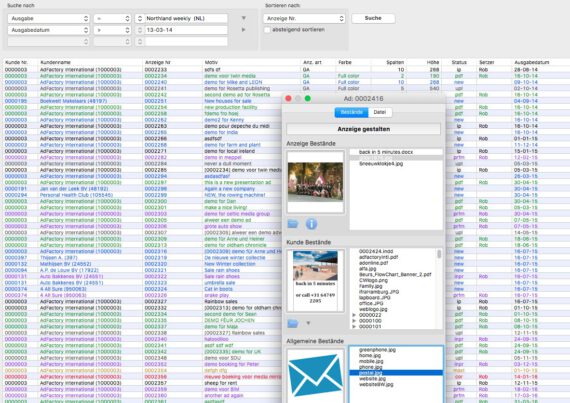570x403 pixels.
Task: Click the Suche button
Action: point(373,18)
